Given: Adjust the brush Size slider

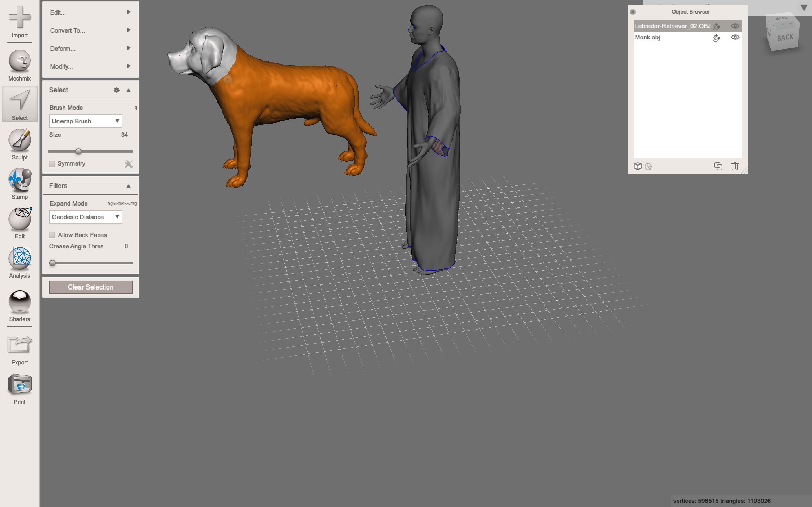Looking at the screenshot, I should point(78,152).
